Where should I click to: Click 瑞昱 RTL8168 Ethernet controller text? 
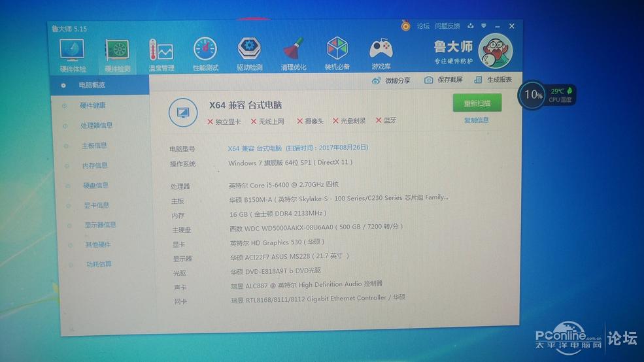tap(318, 299)
